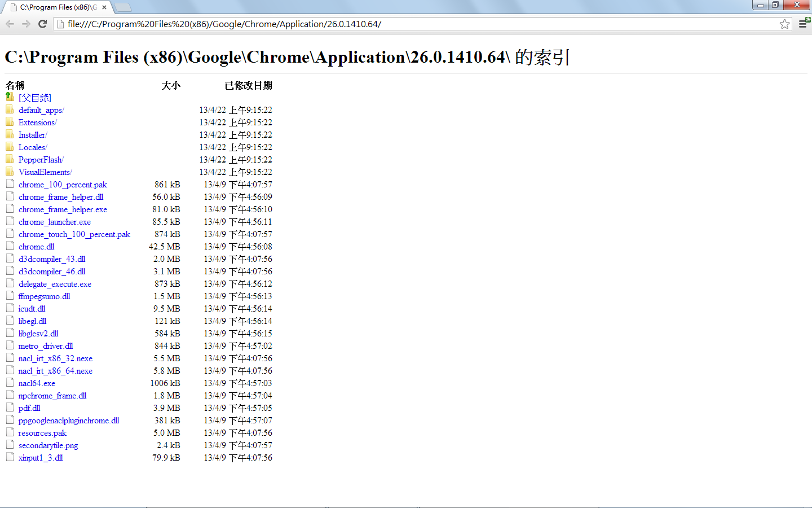Open chrome_touch_100_percent.pak file link
Image resolution: width=812 pixels, height=508 pixels.
coord(74,234)
